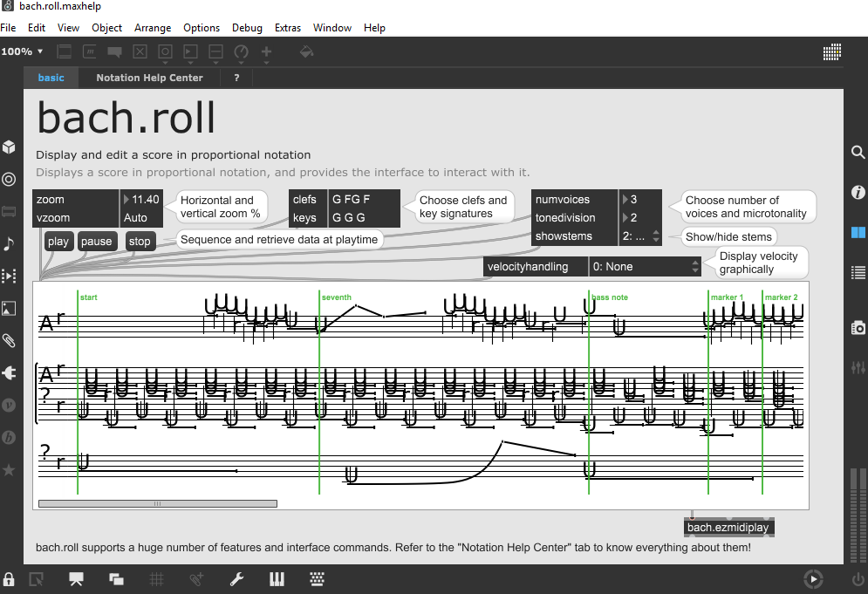Switch to the Notation Help Center tab

coord(149,78)
